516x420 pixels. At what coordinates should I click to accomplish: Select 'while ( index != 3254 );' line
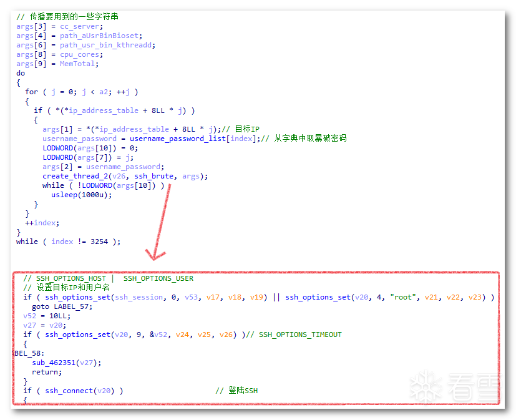[69, 242]
